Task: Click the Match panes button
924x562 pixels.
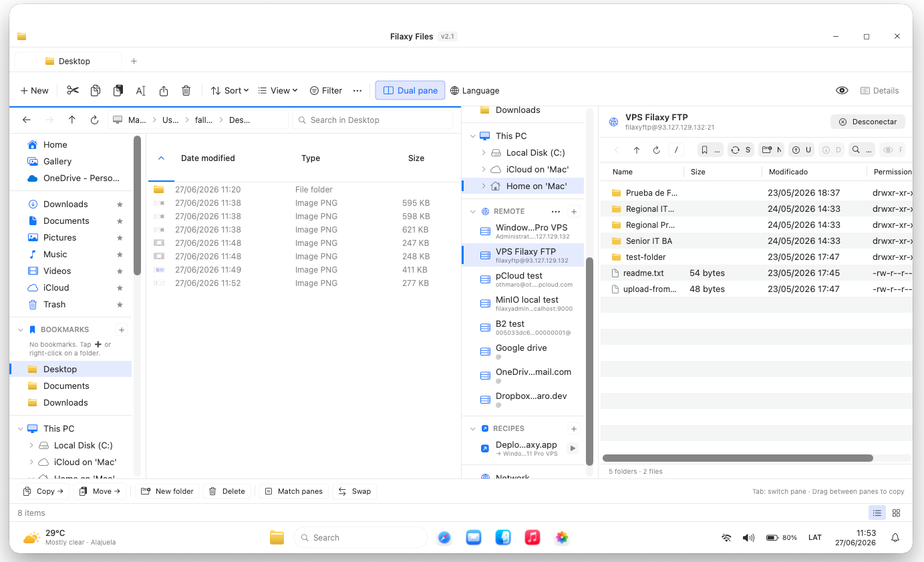Action: click(x=294, y=491)
